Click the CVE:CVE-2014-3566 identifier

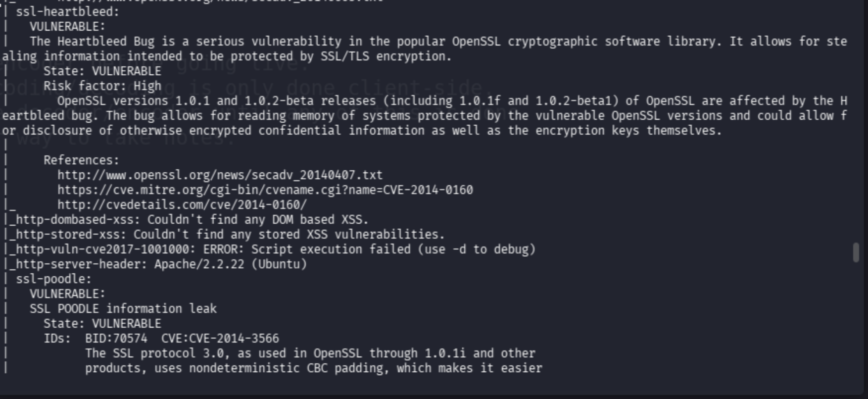click(x=220, y=339)
